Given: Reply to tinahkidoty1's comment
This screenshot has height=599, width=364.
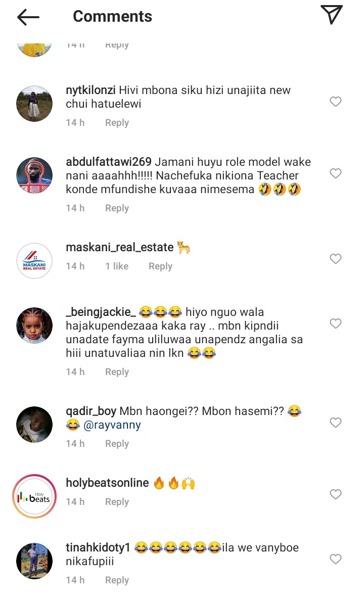Looking at the screenshot, I should pyautogui.click(x=117, y=580).
